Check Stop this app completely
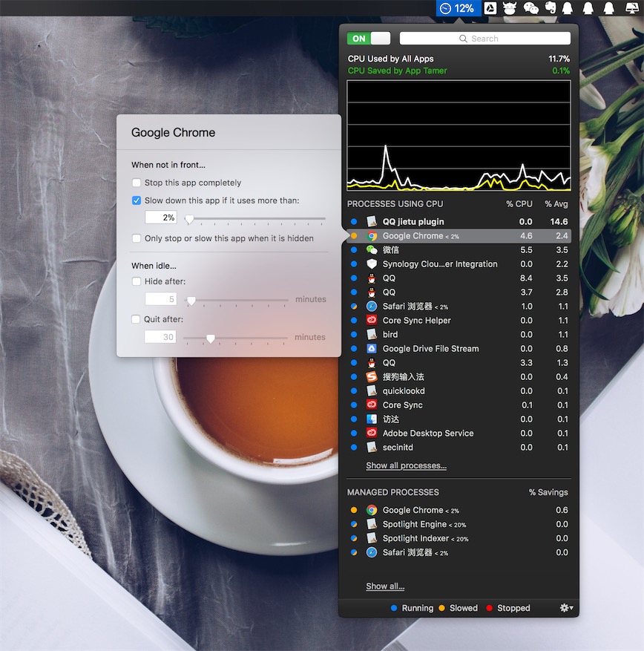The image size is (644, 651). (x=136, y=183)
